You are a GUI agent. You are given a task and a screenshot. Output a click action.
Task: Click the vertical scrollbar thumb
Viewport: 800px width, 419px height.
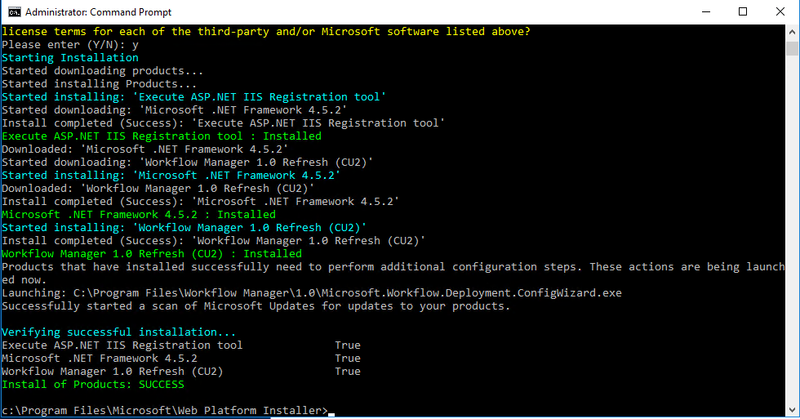pyautogui.click(x=792, y=49)
